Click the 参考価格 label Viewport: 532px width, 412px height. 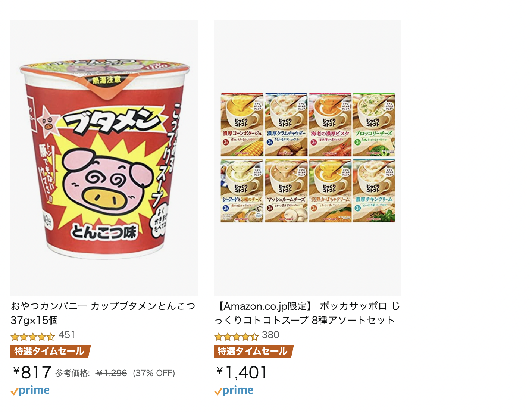click(73, 373)
